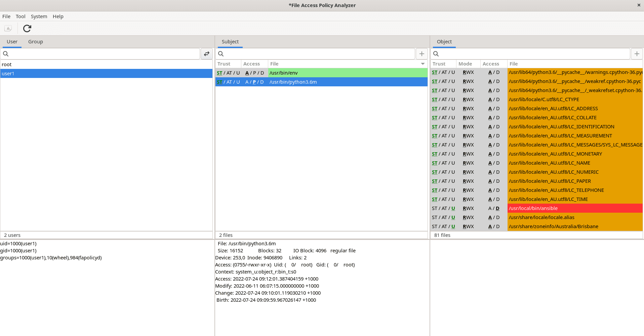Click the sort arrow on Subject File column
The height and width of the screenshot is (336, 644).
(x=423, y=64)
